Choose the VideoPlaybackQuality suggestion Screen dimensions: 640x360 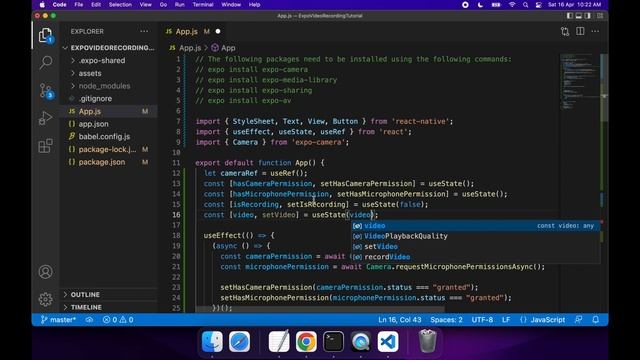[476, 236]
